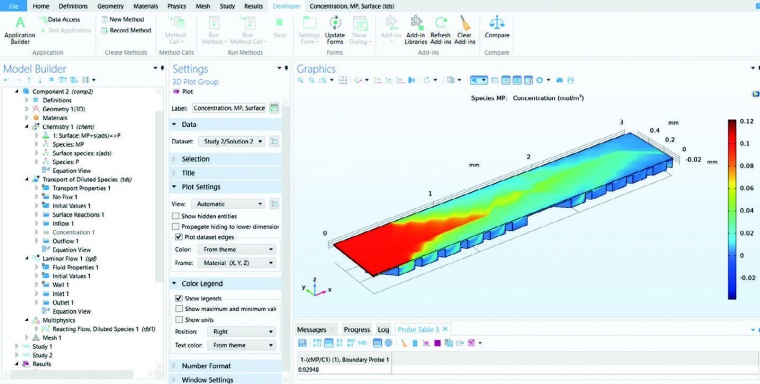Click the Label text field
Viewport: 760px width, 384px height.
tap(229, 108)
